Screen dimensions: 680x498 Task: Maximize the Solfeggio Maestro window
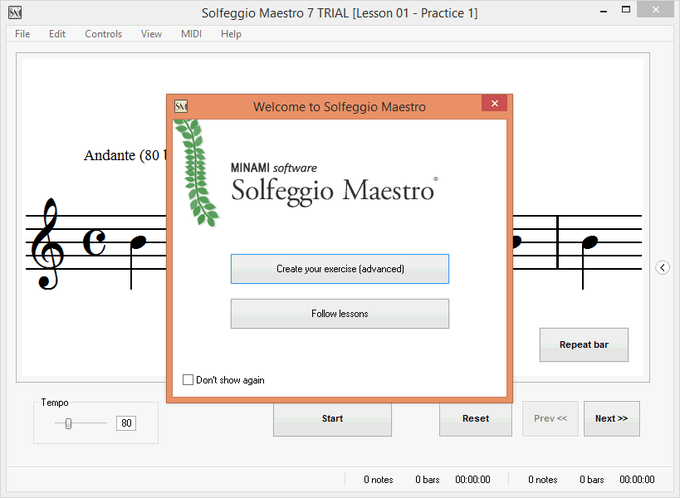[626, 10]
